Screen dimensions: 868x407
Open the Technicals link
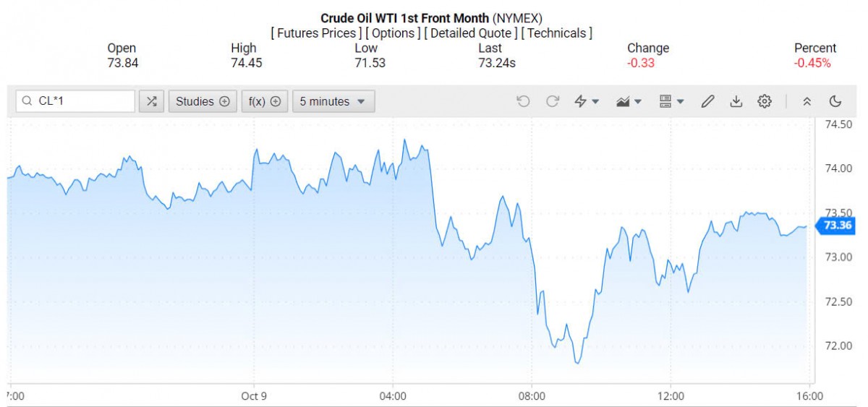pos(557,33)
